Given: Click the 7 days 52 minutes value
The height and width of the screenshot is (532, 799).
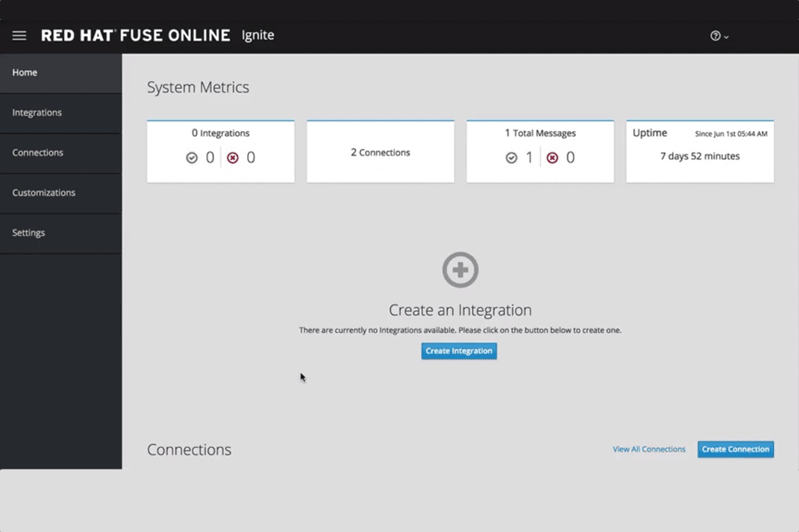Looking at the screenshot, I should coord(700,156).
